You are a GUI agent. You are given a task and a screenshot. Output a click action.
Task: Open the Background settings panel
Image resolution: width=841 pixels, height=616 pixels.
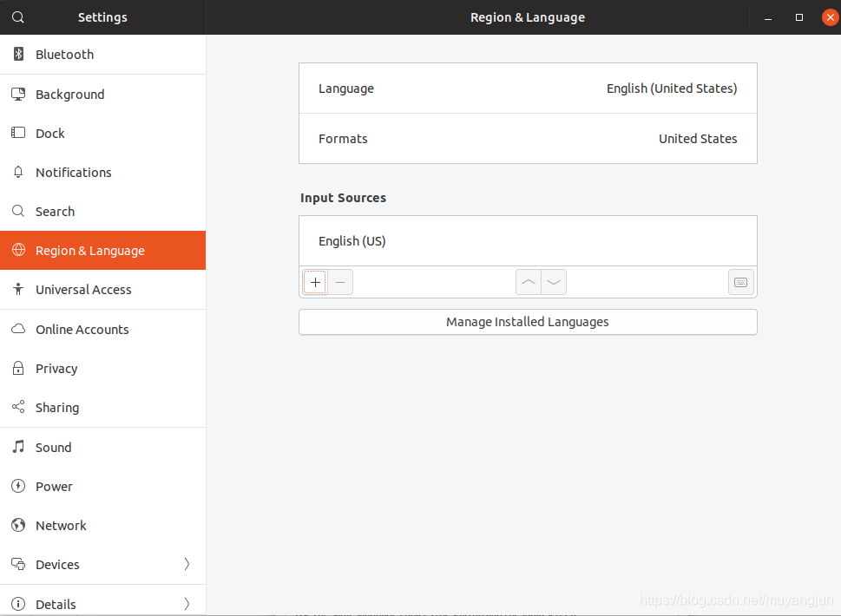[103, 95]
